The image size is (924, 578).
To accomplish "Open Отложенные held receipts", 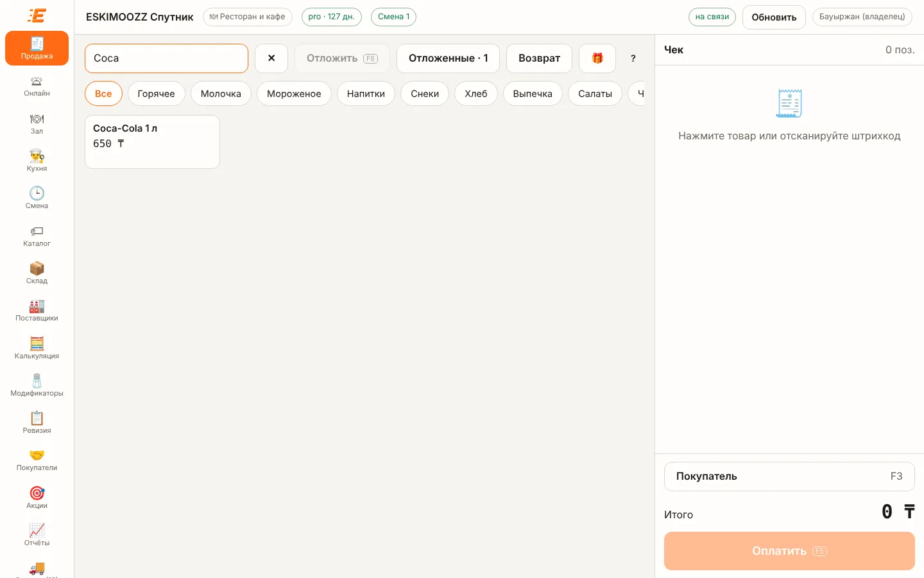I will point(448,58).
